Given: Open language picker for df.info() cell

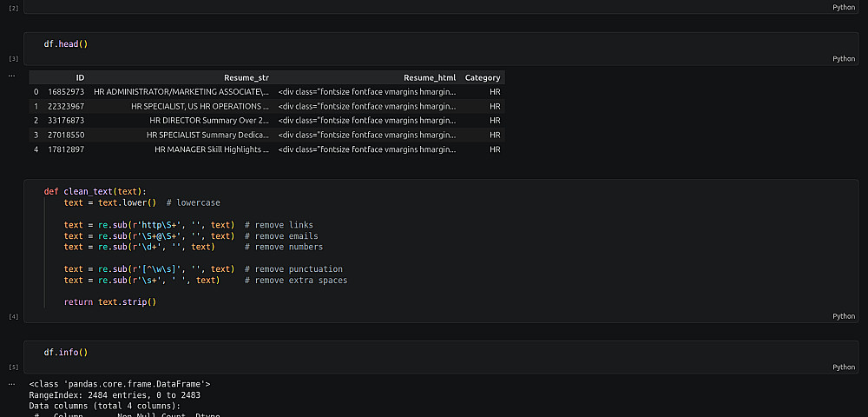Looking at the screenshot, I should coord(844,367).
